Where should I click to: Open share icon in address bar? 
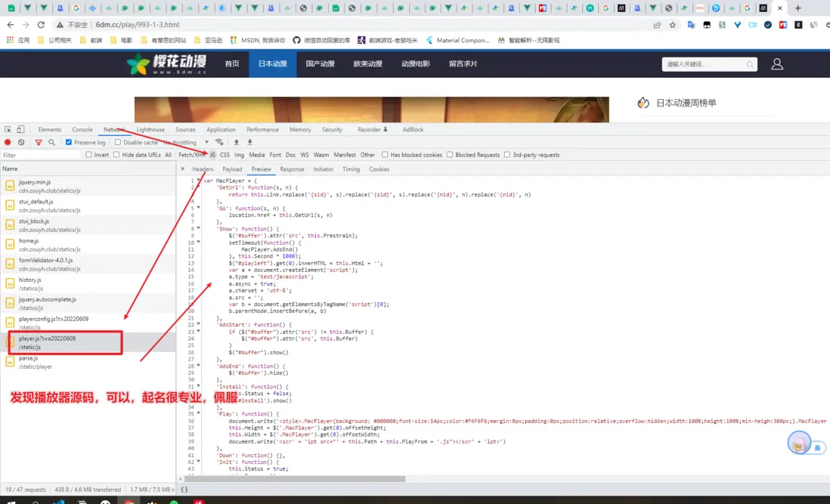click(657, 25)
